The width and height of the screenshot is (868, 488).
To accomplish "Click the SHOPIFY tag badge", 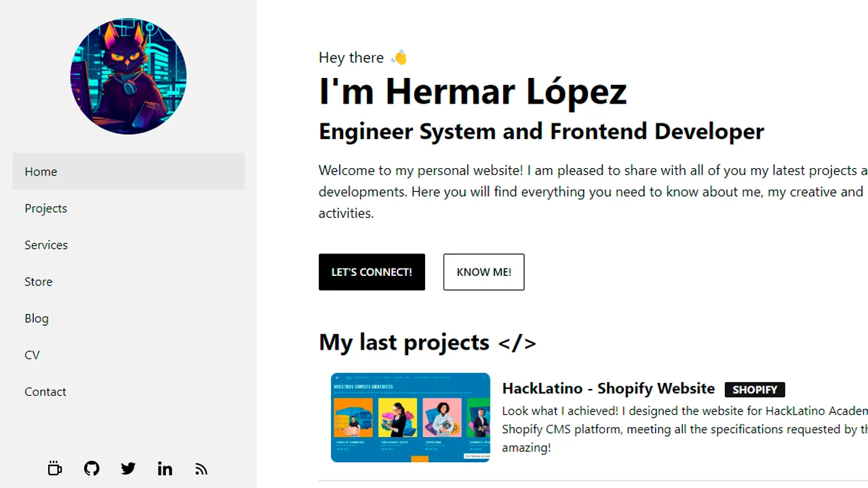I will (x=755, y=390).
